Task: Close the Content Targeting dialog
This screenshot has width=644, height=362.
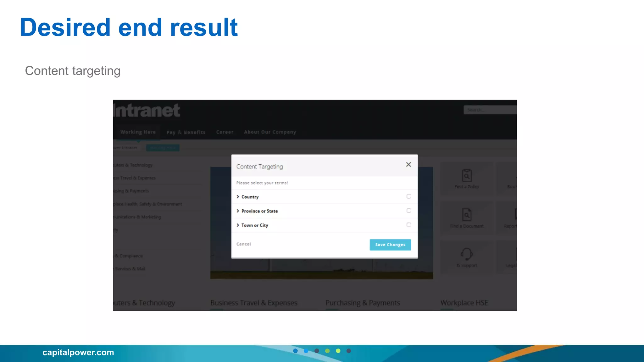Action: coord(408,164)
